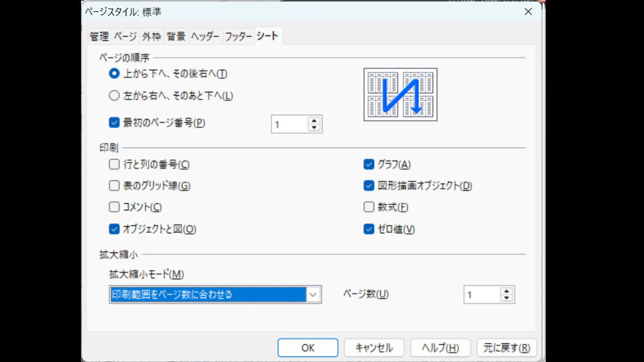
Task: Confirm settings with OK
Action: [x=308, y=348]
